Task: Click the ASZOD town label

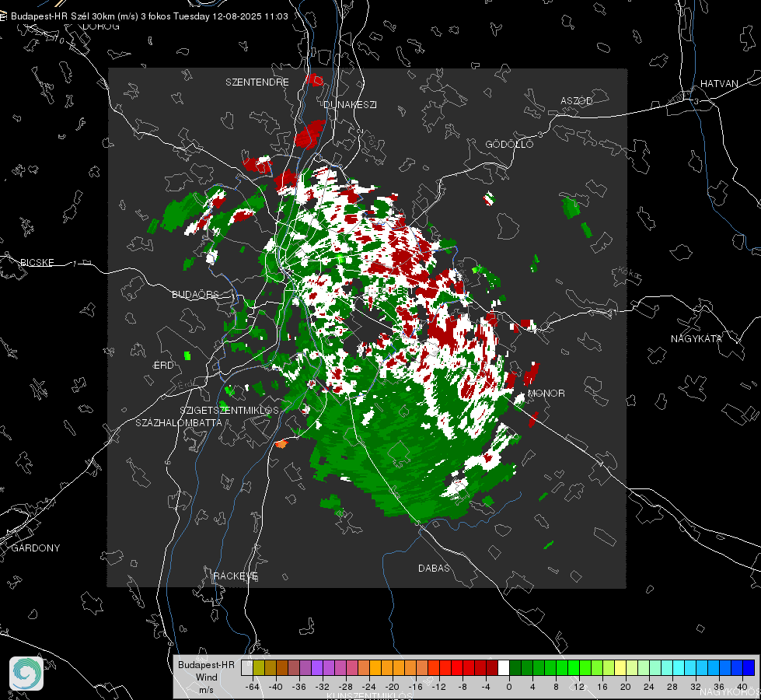Action: click(577, 100)
